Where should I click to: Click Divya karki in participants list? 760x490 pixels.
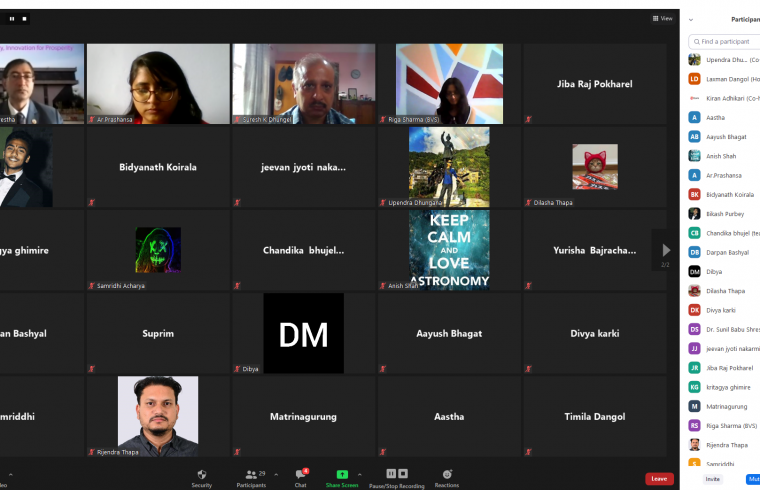pyautogui.click(x=724, y=310)
